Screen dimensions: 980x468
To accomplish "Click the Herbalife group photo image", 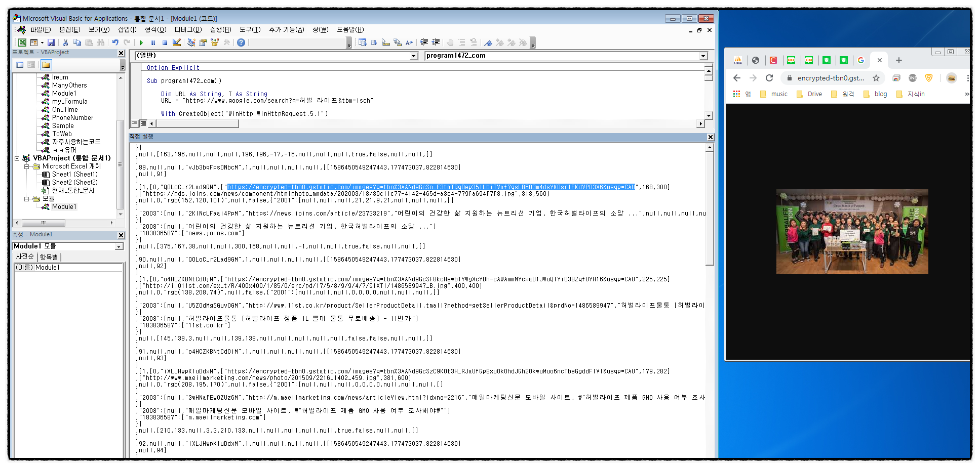I will click(852, 232).
